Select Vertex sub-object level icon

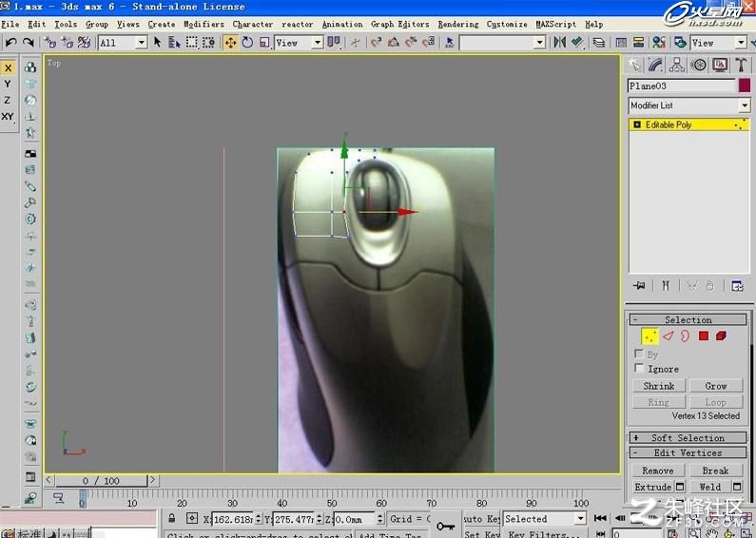coord(649,336)
